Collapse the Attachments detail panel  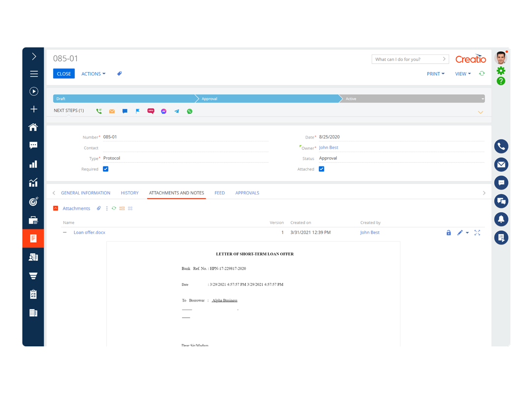click(56, 208)
